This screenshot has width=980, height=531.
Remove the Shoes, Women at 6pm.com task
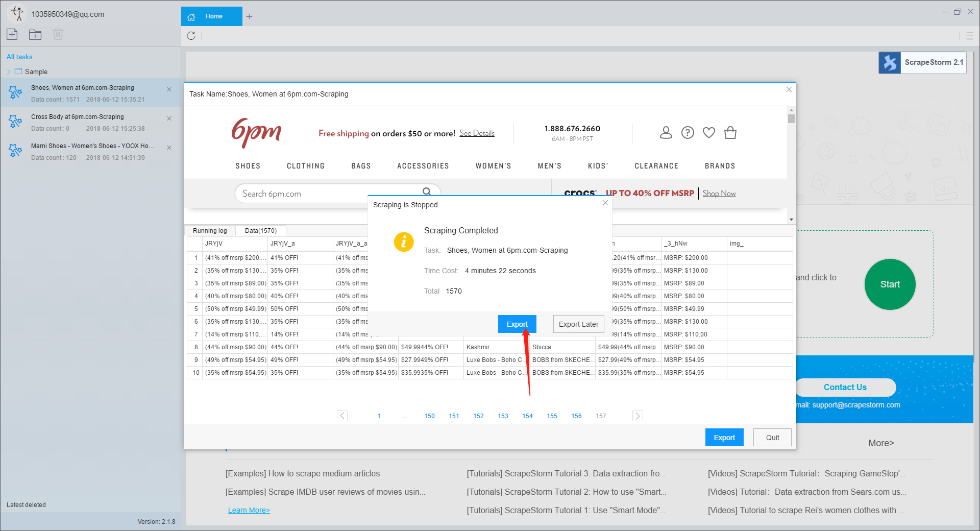click(x=169, y=89)
